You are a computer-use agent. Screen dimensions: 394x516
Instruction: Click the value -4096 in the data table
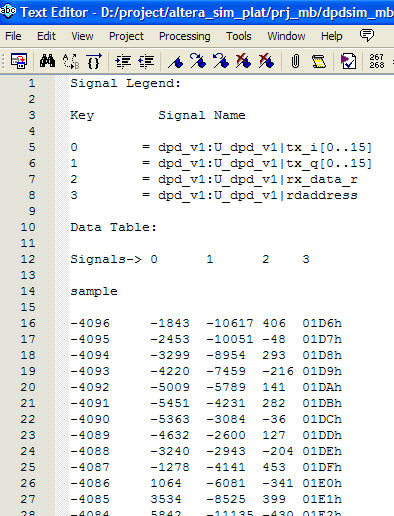[x=90, y=323]
